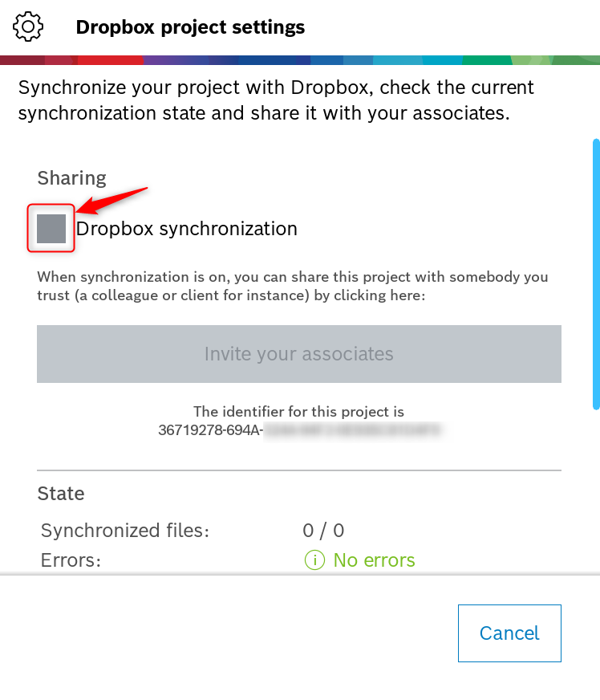Click the Errors label
This screenshot has width=600, height=700.
coord(71,560)
